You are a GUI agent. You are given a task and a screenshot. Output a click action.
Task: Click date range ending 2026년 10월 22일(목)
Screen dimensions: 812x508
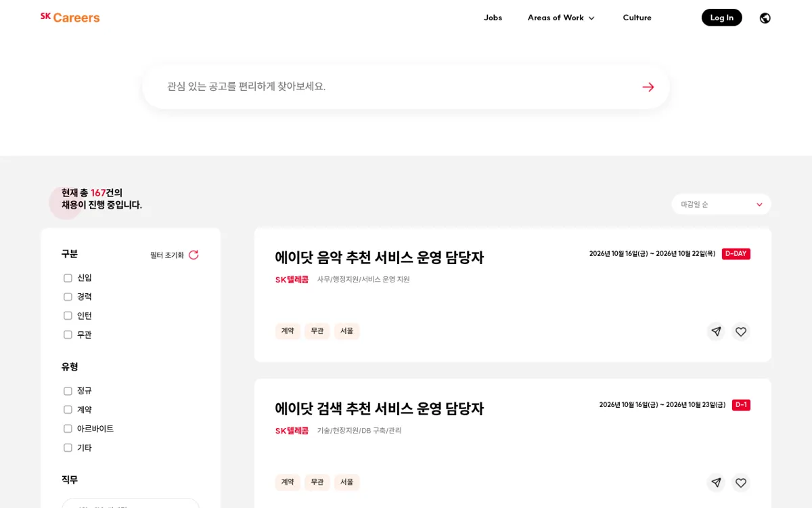pyautogui.click(x=652, y=254)
